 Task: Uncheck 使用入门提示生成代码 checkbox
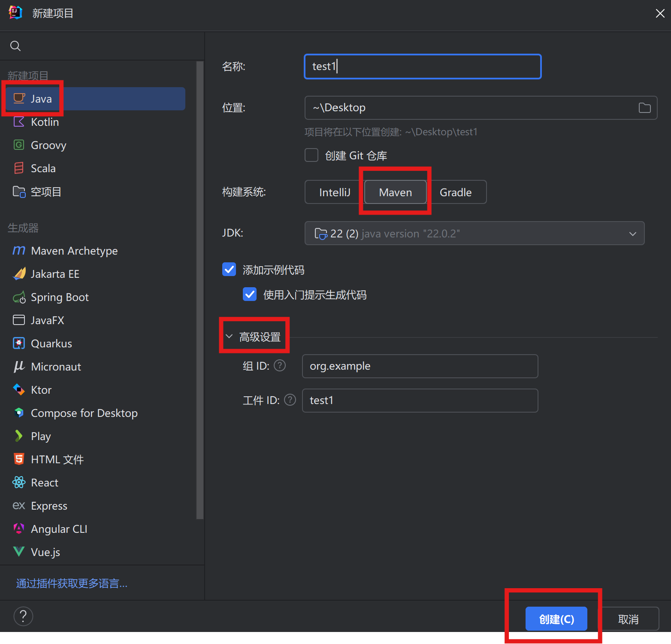[x=250, y=294]
